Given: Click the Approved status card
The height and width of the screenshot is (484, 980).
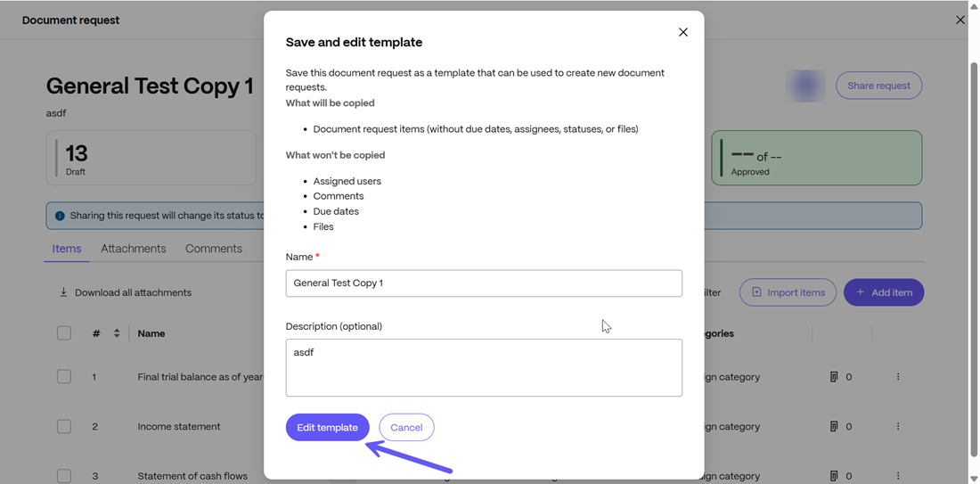Looking at the screenshot, I should (817, 158).
